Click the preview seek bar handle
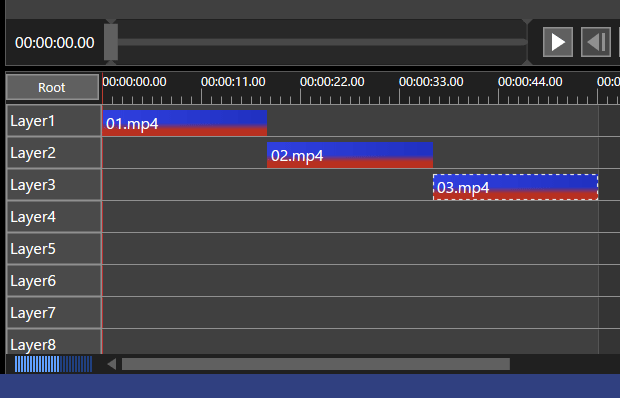The width and height of the screenshot is (620, 398). pyautogui.click(x=111, y=42)
